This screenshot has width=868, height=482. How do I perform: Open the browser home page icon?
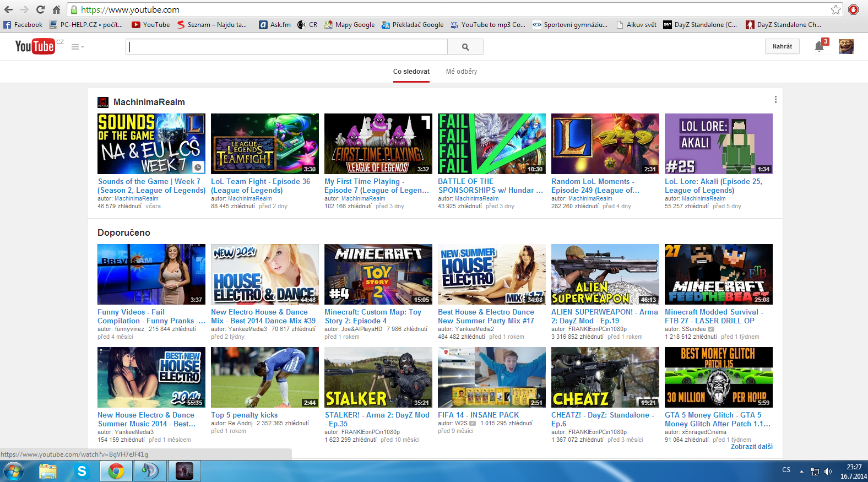coord(56,9)
